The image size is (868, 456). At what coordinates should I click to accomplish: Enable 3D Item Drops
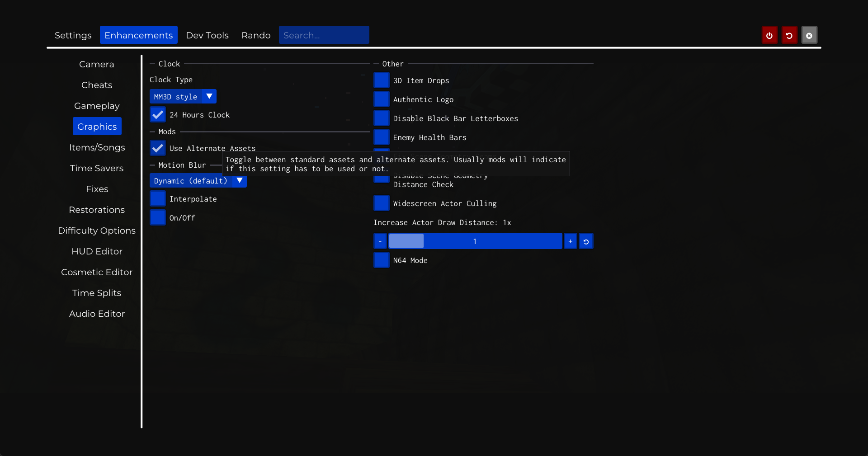click(382, 80)
